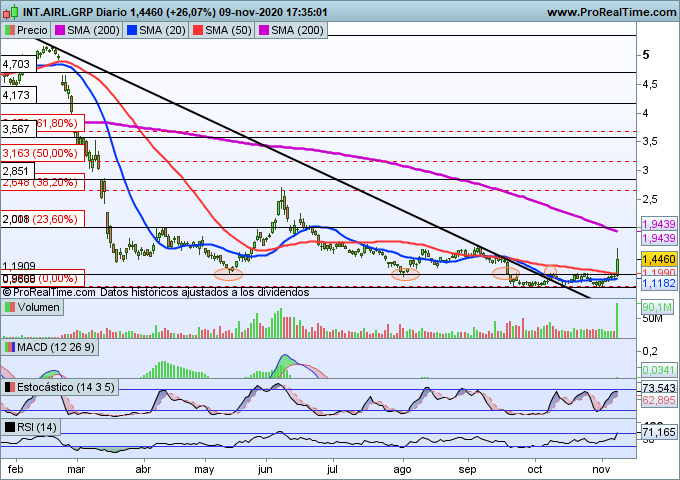680x480 pixels.
Task: Select the orange circle marker near August
Action: point(405,273)
